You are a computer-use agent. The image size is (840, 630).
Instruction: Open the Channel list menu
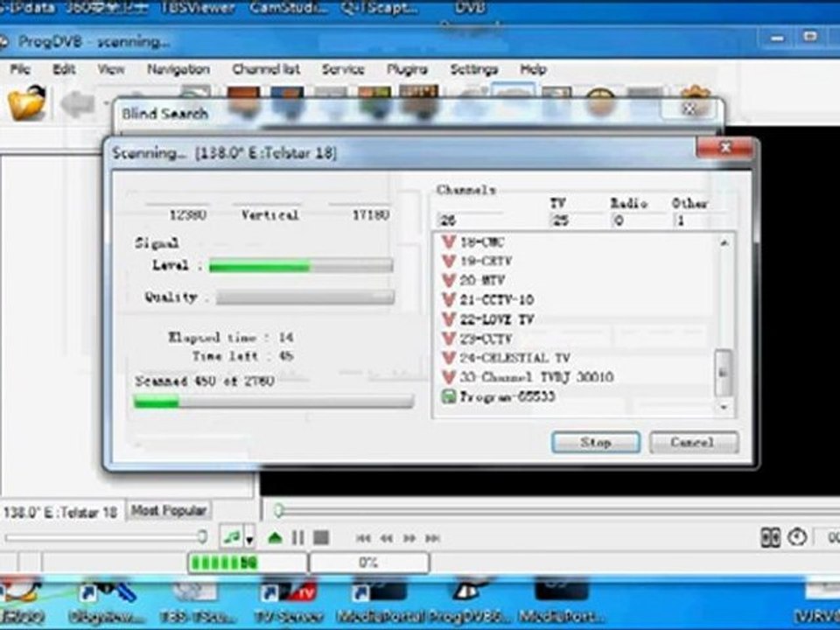coord(266,69)
